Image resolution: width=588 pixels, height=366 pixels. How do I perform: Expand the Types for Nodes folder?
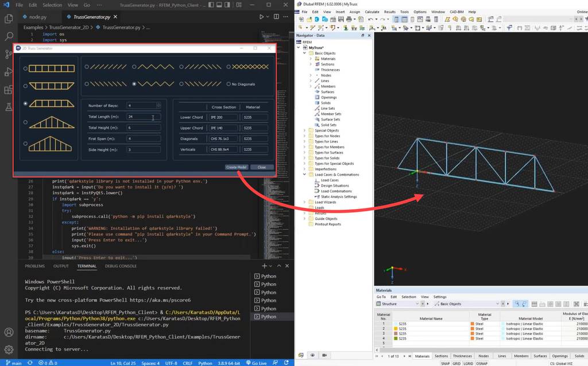point(304,136)
